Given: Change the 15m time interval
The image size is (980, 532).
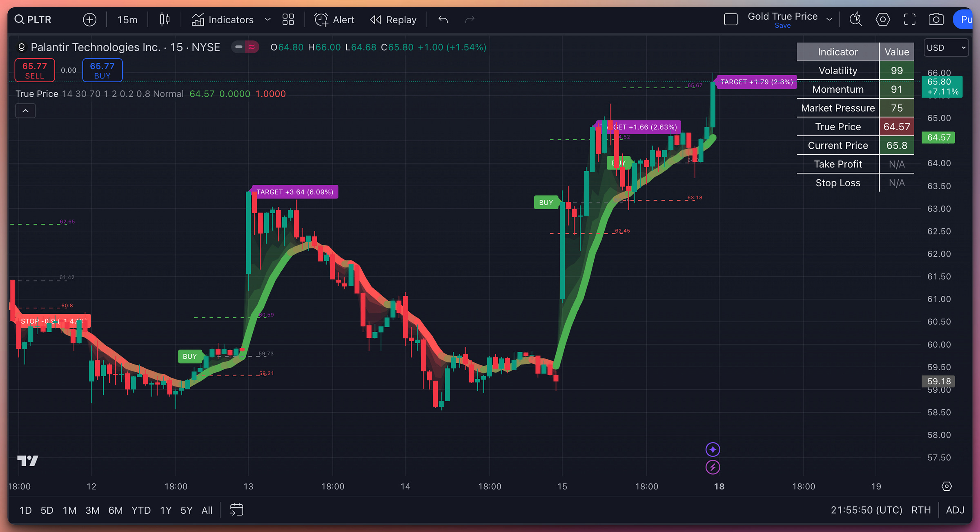Looking at the screenshot, I should click(x=127, y=19).
